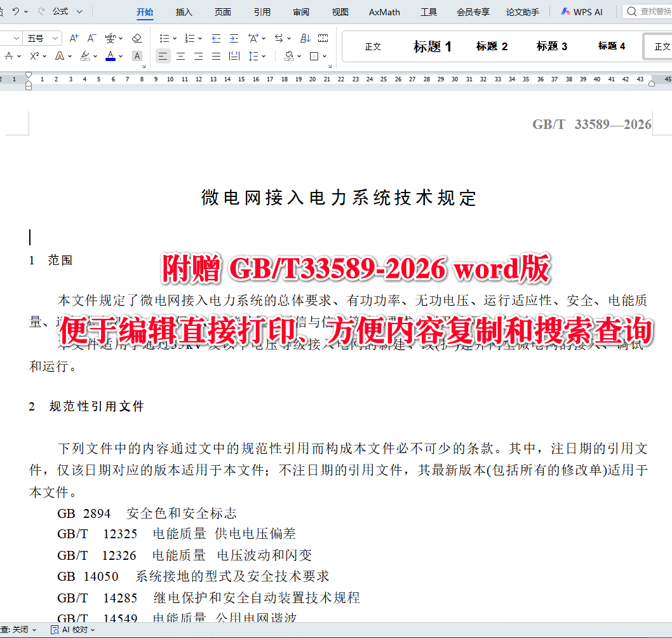Click the phonetic guide (wén) icon

click(110, 38)
